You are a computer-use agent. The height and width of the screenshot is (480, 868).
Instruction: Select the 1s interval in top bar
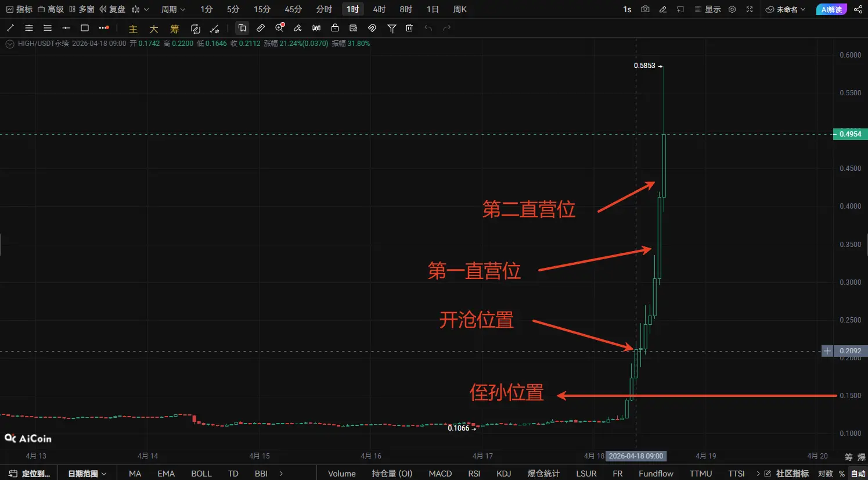coord(627,9)
